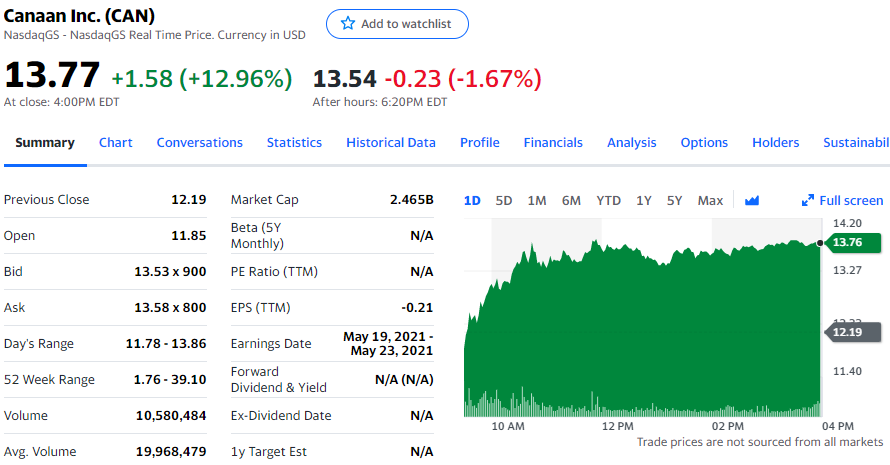Click the after hours price 13.54

pyautogui.click(x=345, y=79)
